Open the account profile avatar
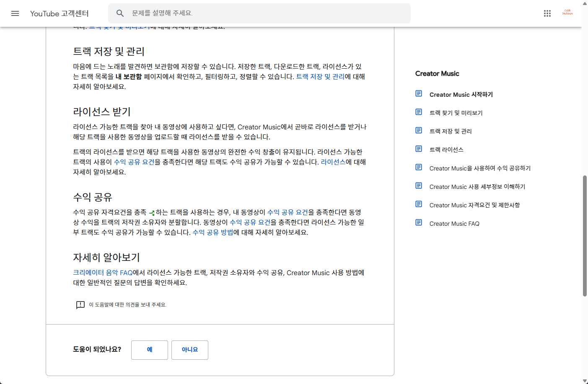588x384 pixels. 567,13
